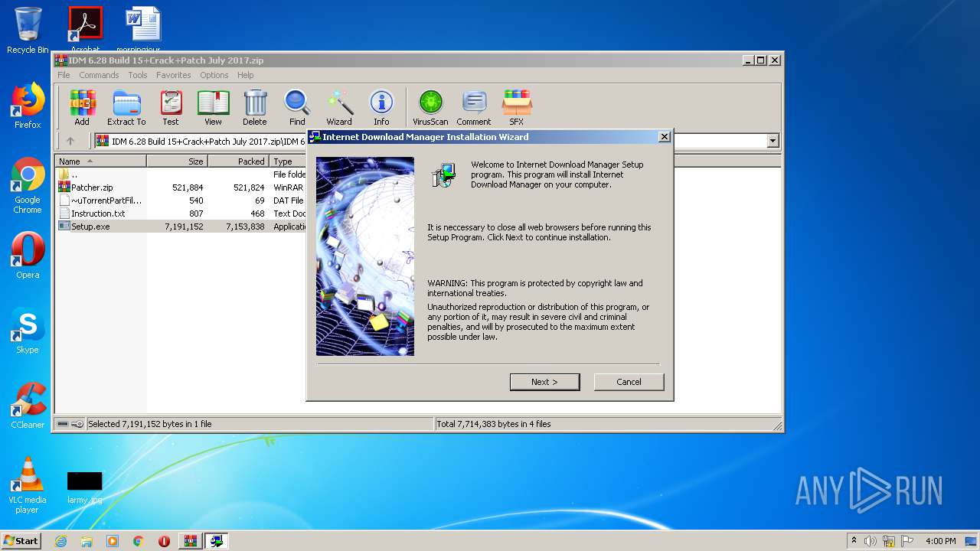The height and width of the screenshot is (551, 980).
Task: Click the clock showing 4:00 PM
Action: [x=940, y=541]
